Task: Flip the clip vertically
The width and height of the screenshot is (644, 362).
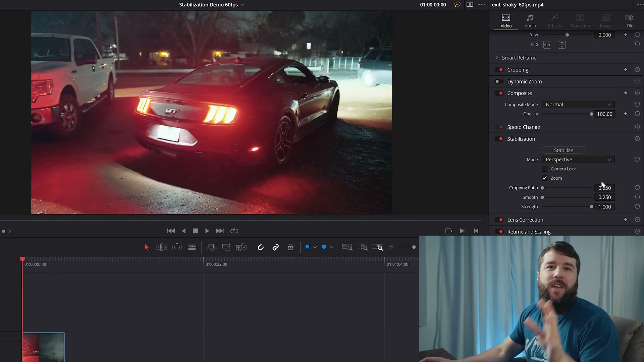Action: click(x=562, y=45)
